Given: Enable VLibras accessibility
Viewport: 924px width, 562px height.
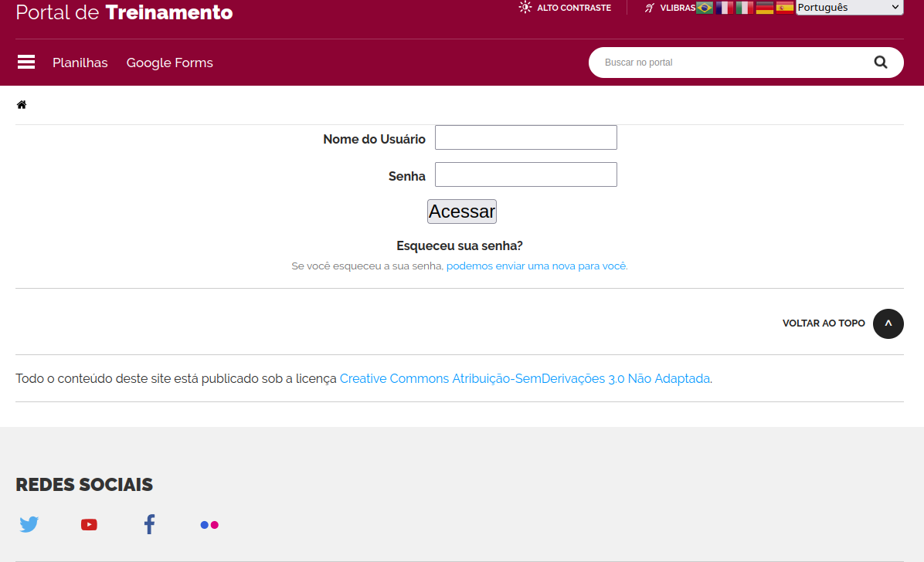Looking at the screenshot, I should pyautogui.click(x=669, y=8).
